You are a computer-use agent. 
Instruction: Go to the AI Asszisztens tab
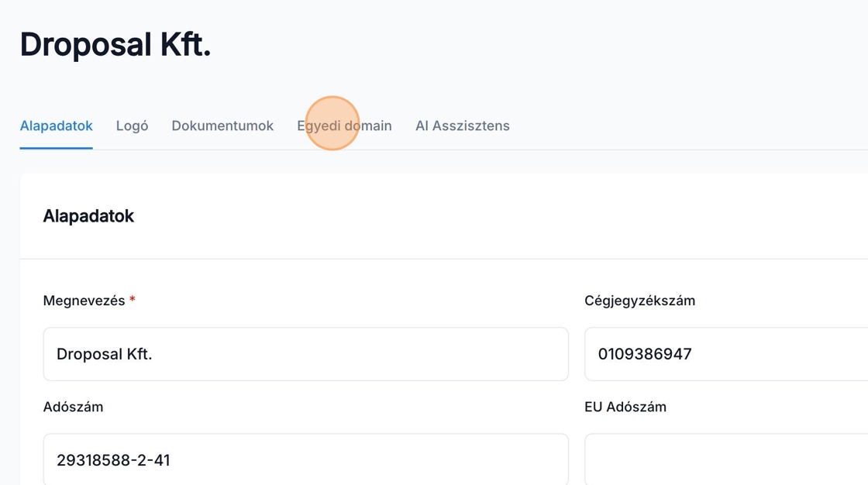click(x=462, y=126)
